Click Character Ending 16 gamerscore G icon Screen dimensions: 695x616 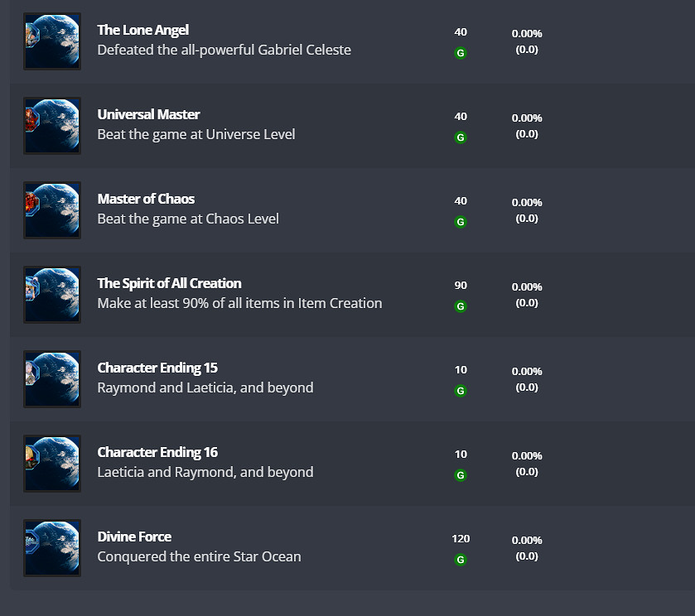click(x=461, y=475)
